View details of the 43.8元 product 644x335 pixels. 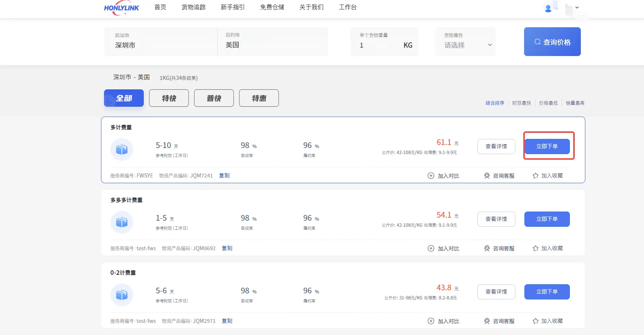click(496, 292)
